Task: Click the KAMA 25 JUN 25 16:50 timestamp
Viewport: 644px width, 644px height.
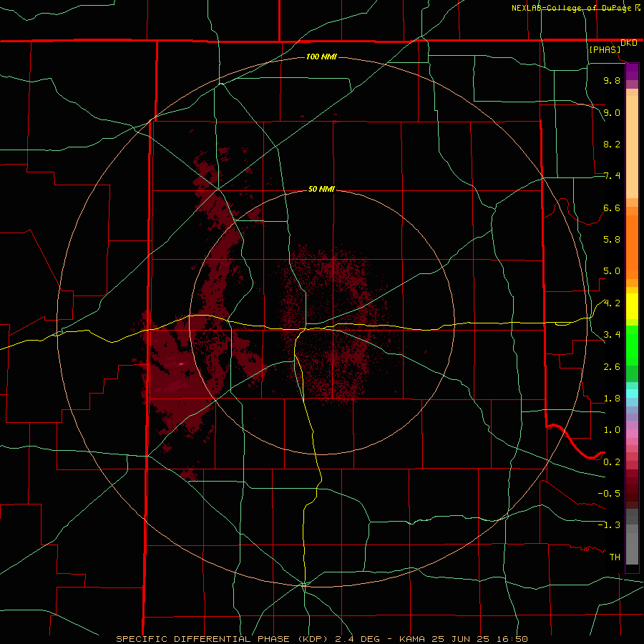Action: 463,639
